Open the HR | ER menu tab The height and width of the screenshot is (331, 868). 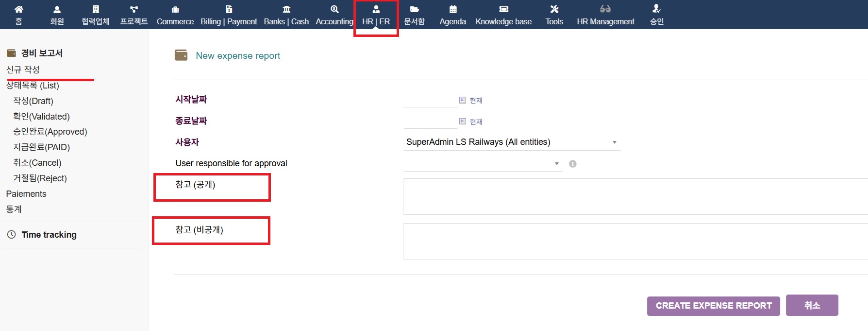tap(376, 15)
